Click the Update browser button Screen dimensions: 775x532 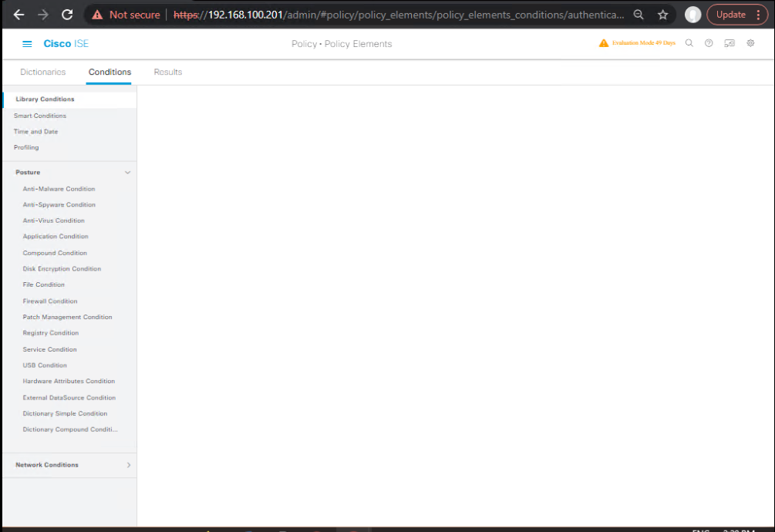coord(730,15)
